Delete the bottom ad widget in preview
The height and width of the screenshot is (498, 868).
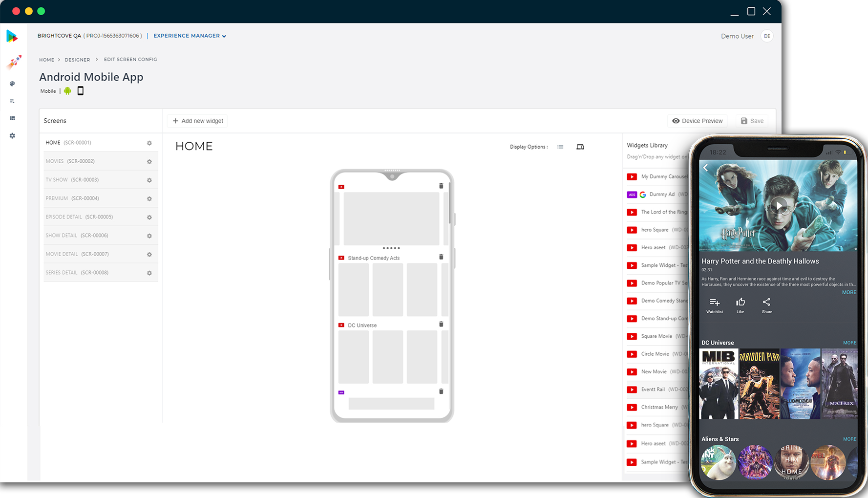[441, 391]
